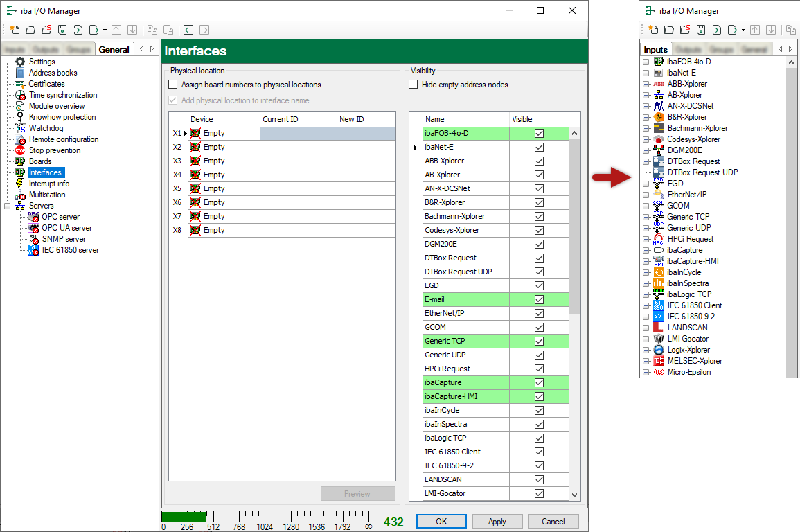The height and width of the screenshot is (532, 800).
Task: Click MELSEC-Xplorer icon in right Inputs tree
Action: click(659, 361)
